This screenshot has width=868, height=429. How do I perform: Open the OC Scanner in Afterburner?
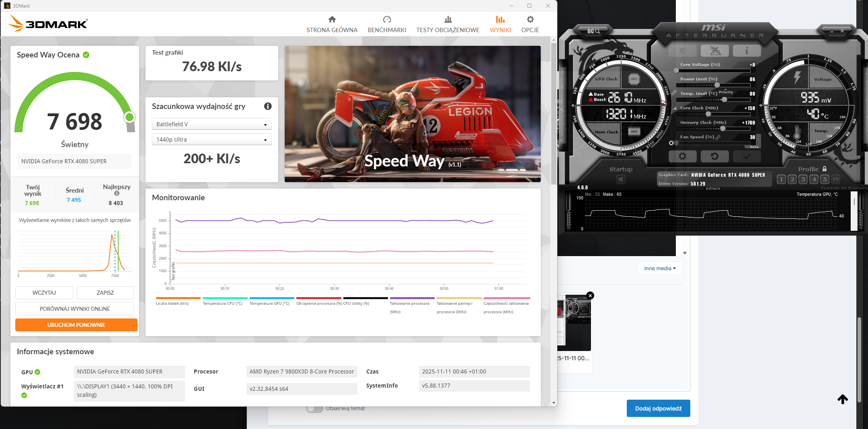coord(593,31)
